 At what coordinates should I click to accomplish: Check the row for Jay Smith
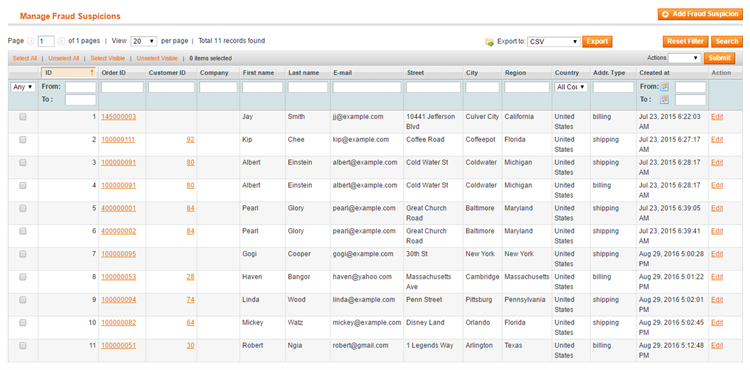pos(22,117)
